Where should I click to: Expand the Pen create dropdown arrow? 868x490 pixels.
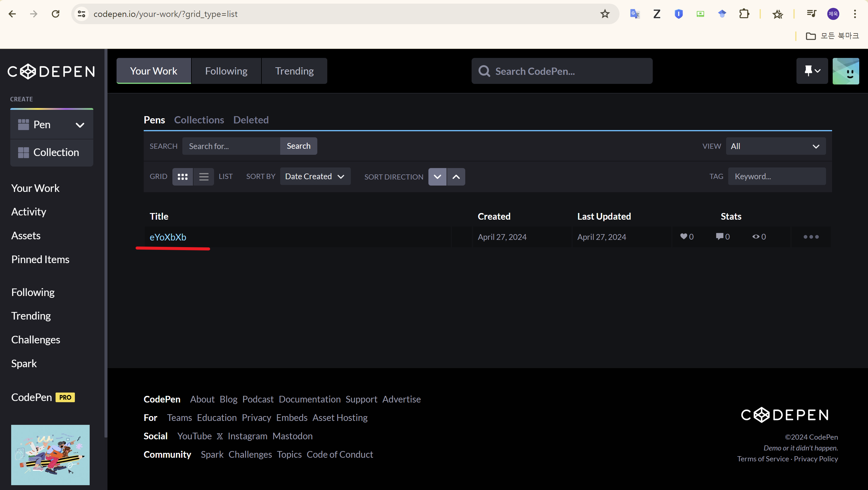coord(80,125)
